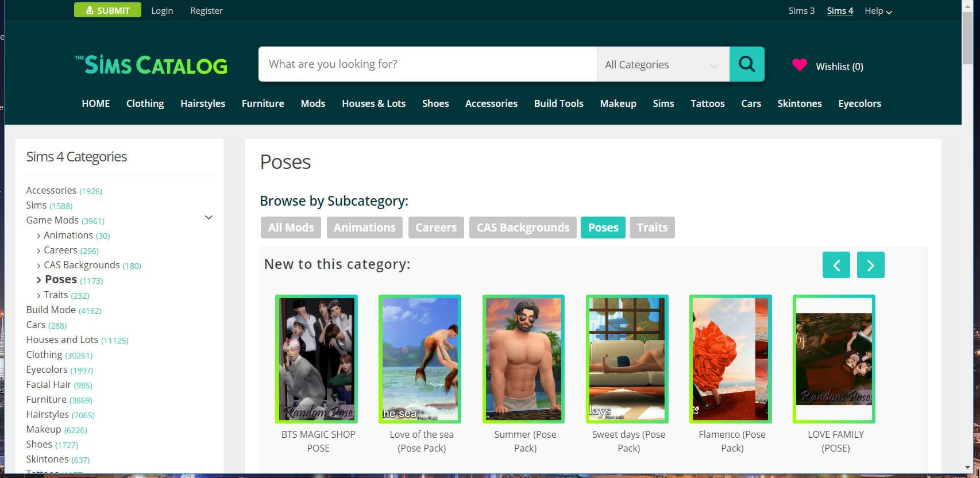Open Eyecolors in navigation menu

tap(860, 103)
